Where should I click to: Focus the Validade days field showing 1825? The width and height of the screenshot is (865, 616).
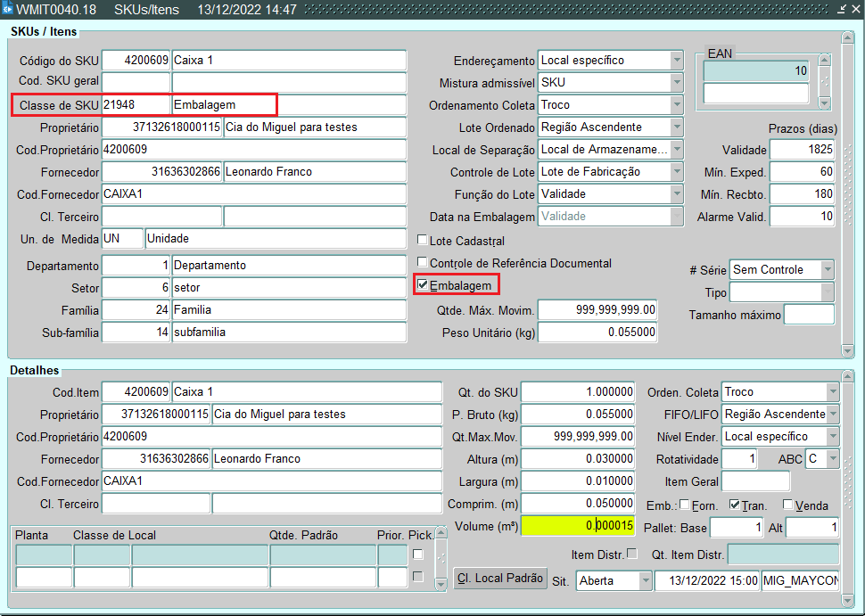point(802,150)
